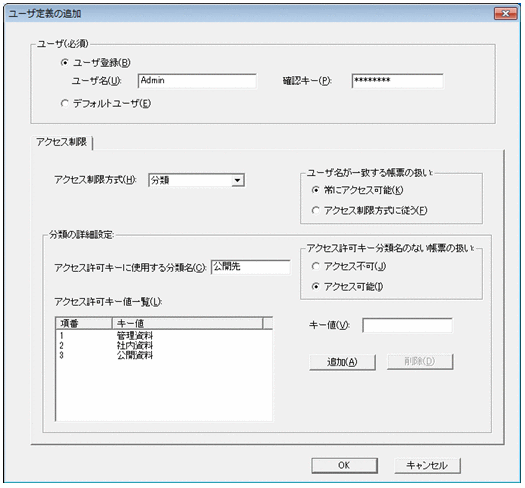Viewport: 525px width, 488px height.
Task: Click the 追加(A) button
Action: pyautogui.click(x=342, y=362)
